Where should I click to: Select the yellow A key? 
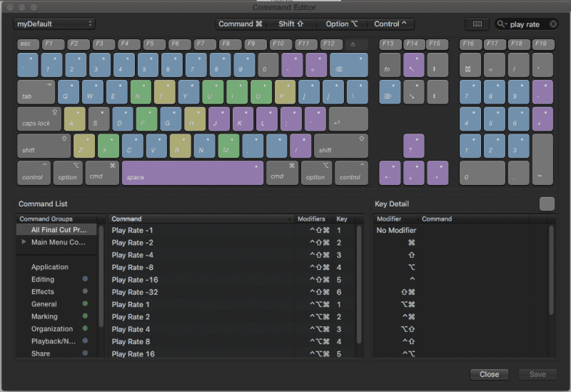click(x=75, y=119)
